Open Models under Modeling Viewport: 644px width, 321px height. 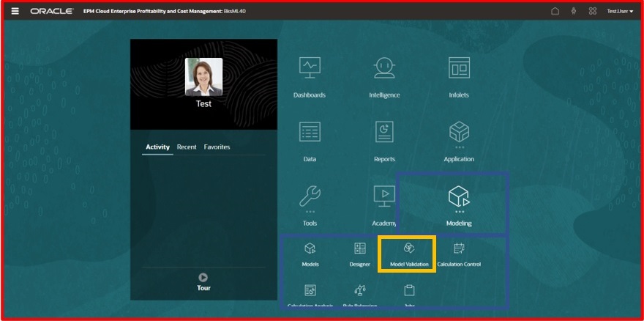310,255
